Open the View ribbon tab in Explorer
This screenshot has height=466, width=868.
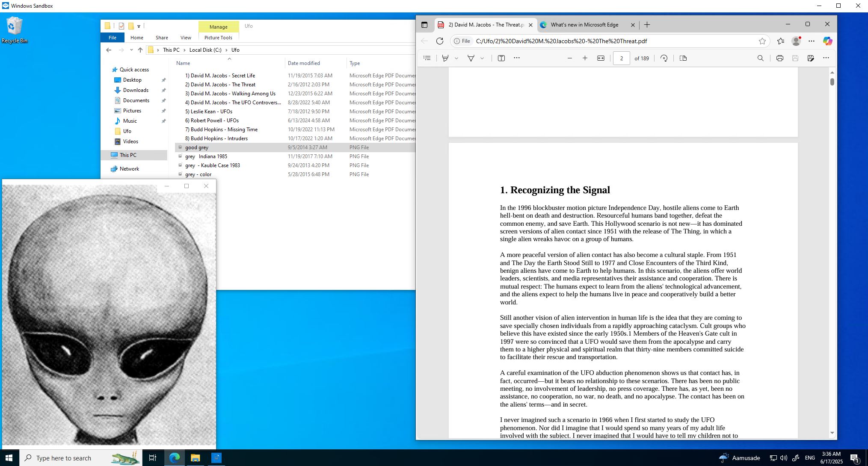186,38
